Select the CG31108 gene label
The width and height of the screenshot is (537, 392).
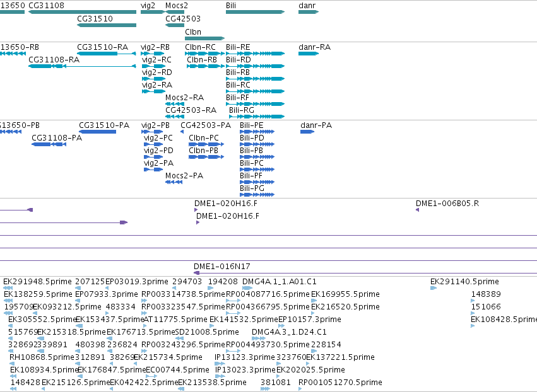pos(46,6)
